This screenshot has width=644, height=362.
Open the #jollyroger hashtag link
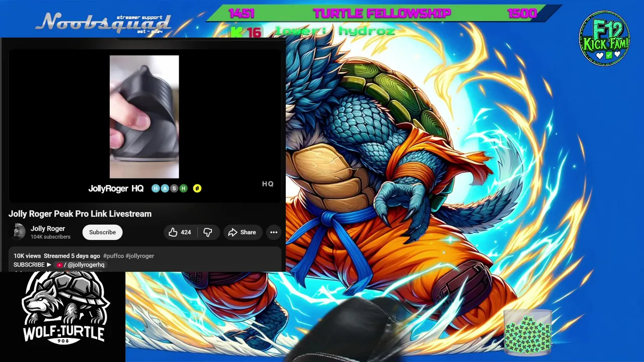[x=140, y=256]
